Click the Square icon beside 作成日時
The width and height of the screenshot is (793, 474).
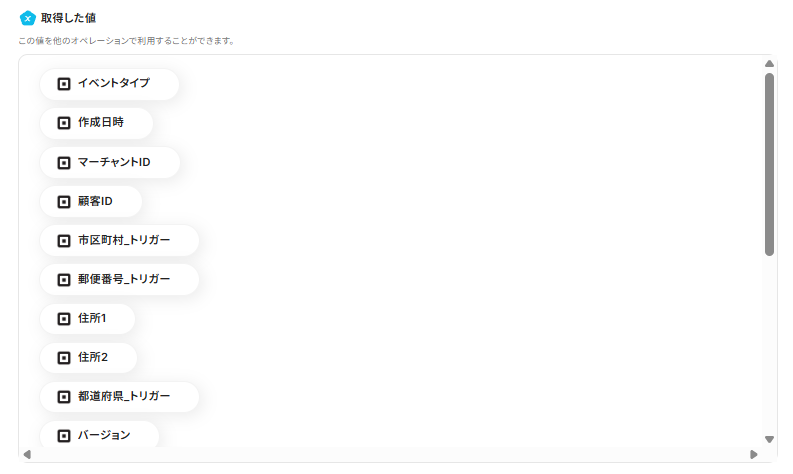coord(64,123)
